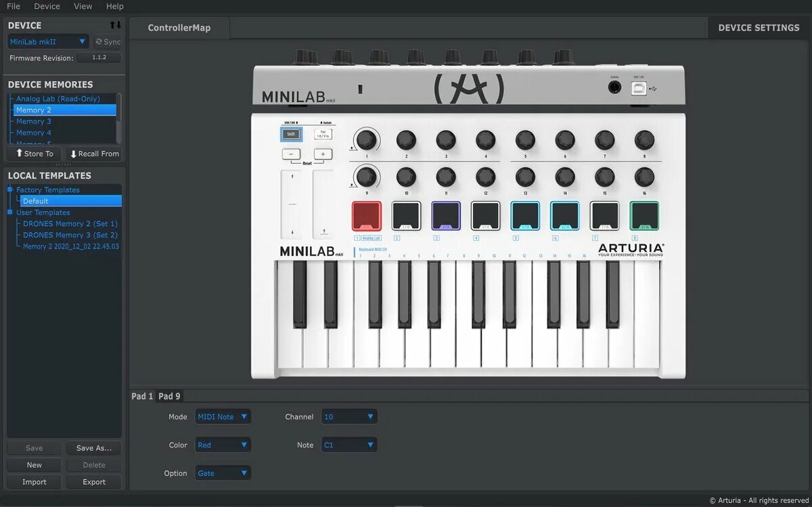Select knob 9 on the controller
Viewport: 812px width, 507px height.
click(x=366, y=177)
